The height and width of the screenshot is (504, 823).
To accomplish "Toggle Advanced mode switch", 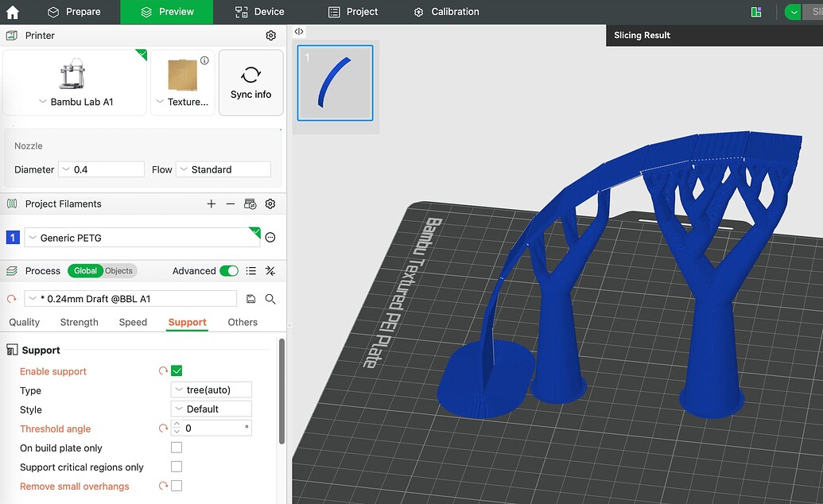I will (x=229, y=271).
